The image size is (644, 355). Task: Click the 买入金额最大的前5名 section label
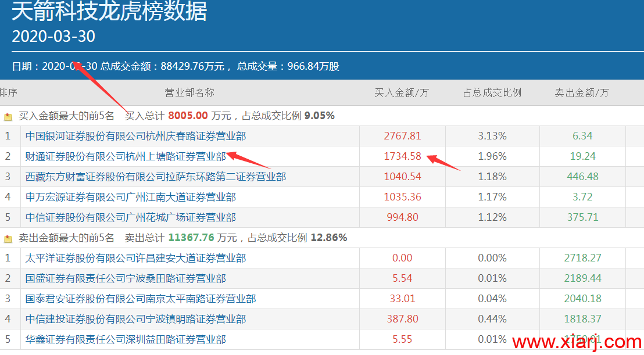(66, 116)
